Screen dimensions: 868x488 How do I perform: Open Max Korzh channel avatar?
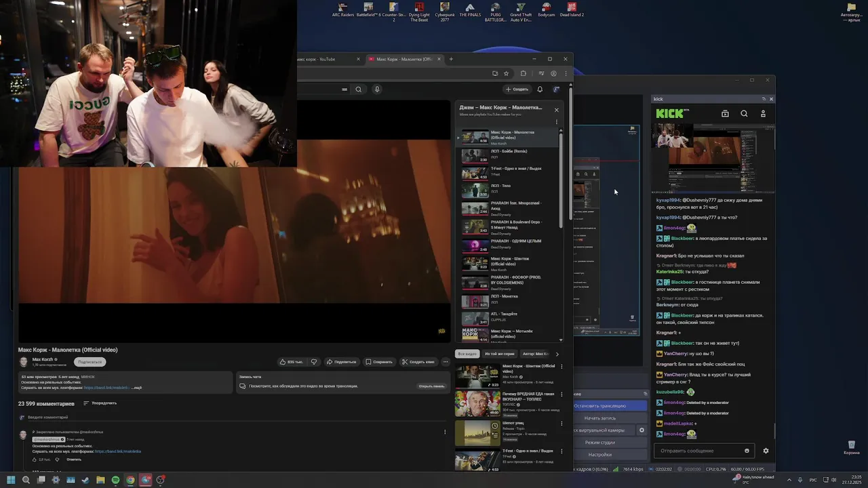24,362
